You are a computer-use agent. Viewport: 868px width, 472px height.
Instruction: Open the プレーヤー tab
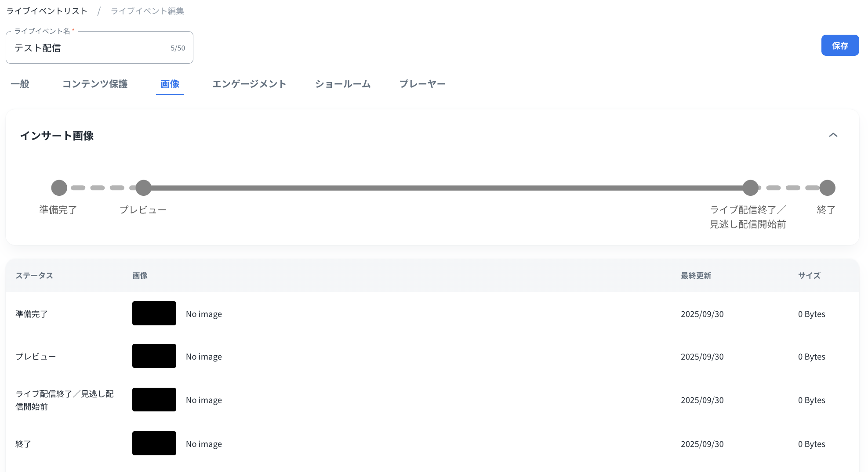422,84
